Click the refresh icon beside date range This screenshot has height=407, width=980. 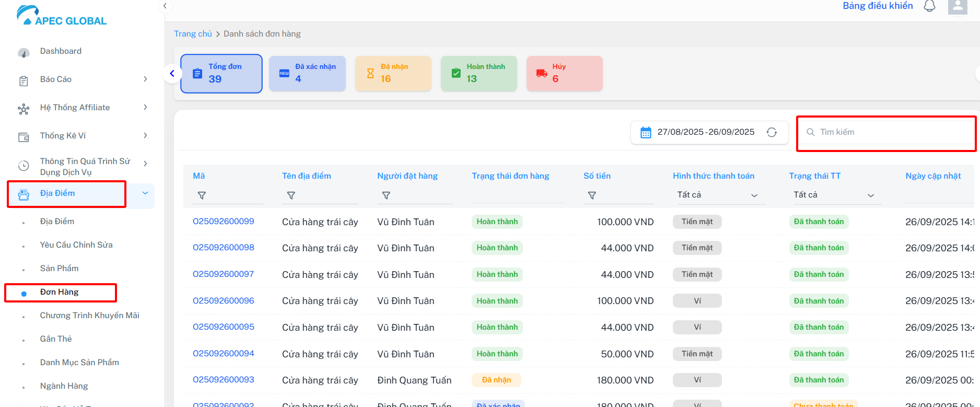[772, 132]
